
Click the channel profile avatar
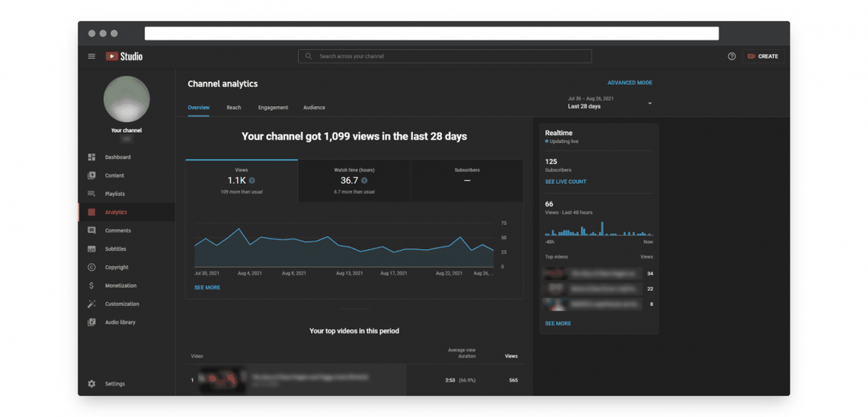127,99
